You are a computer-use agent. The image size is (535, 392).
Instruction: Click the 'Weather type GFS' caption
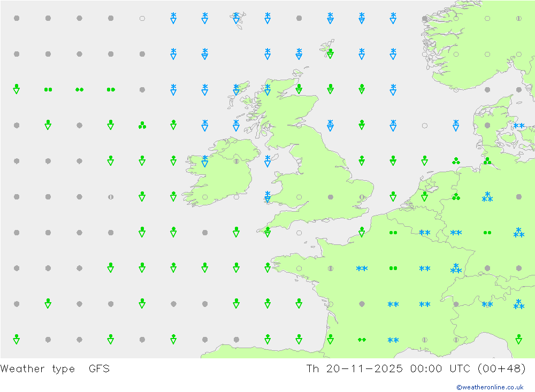tap(55, 369)
